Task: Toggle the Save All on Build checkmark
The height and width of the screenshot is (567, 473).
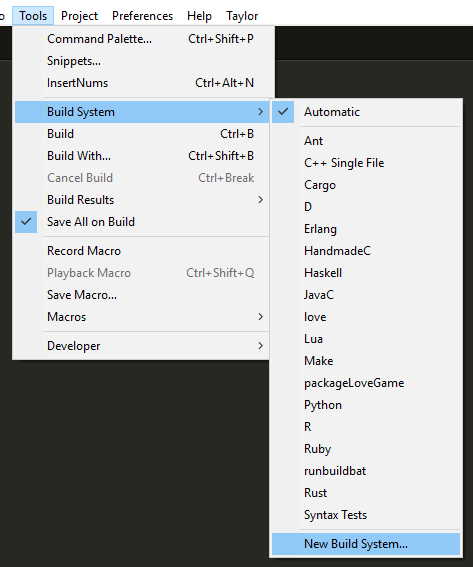Action: point(142,222)
